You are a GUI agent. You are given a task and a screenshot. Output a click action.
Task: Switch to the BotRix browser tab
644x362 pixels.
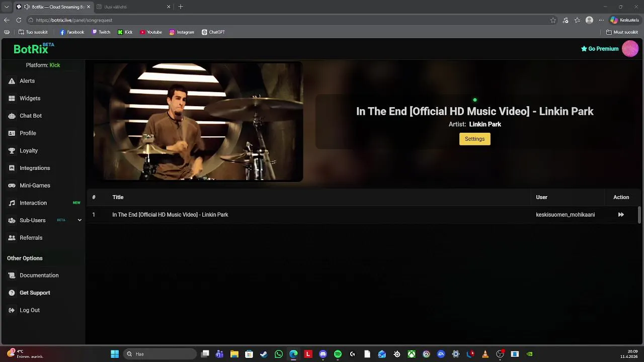pyautogui.click(x=53, y=7)
